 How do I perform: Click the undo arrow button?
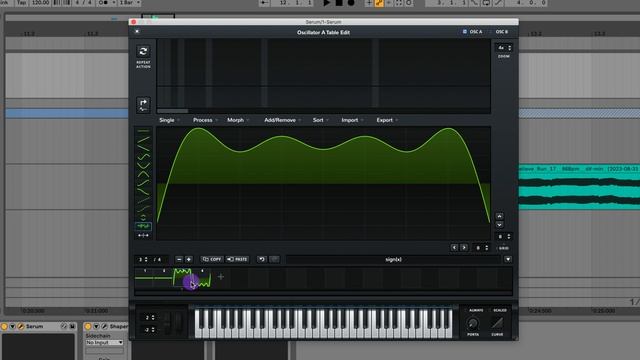pos(262,259)
